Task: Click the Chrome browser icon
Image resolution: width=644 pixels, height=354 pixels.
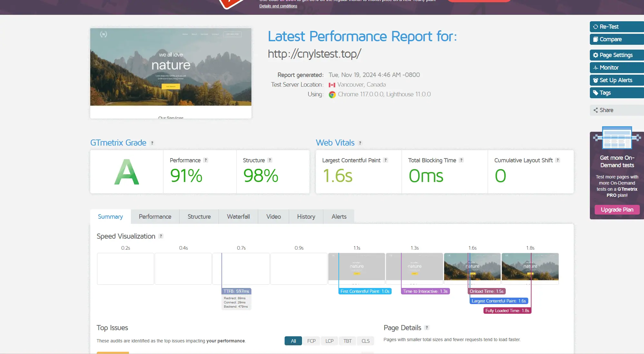Action: pos(332,95)
